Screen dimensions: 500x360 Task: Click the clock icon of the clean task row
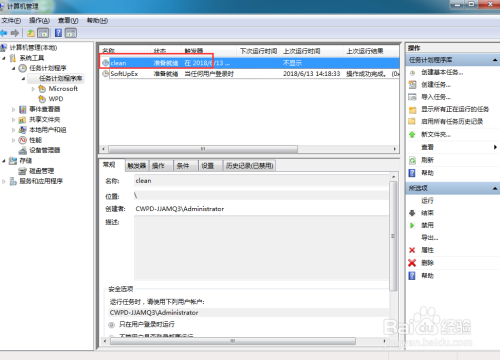pos(106,63)
